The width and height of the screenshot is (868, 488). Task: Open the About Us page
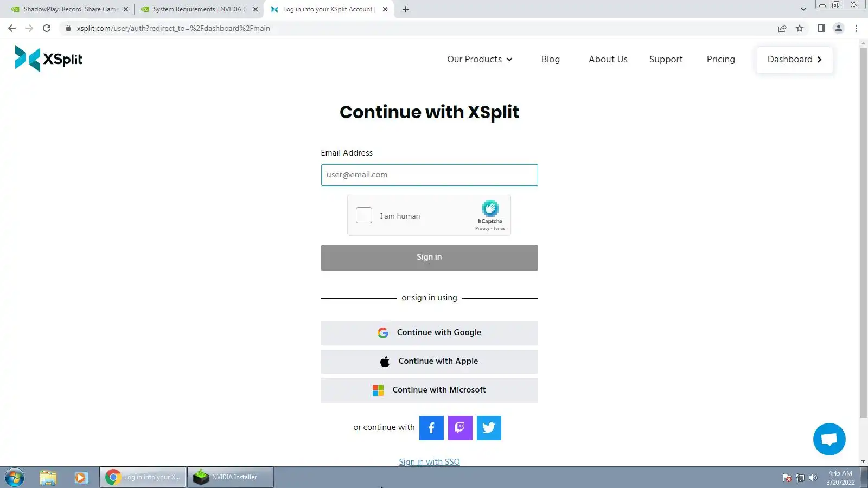click(x=608, y=59)
